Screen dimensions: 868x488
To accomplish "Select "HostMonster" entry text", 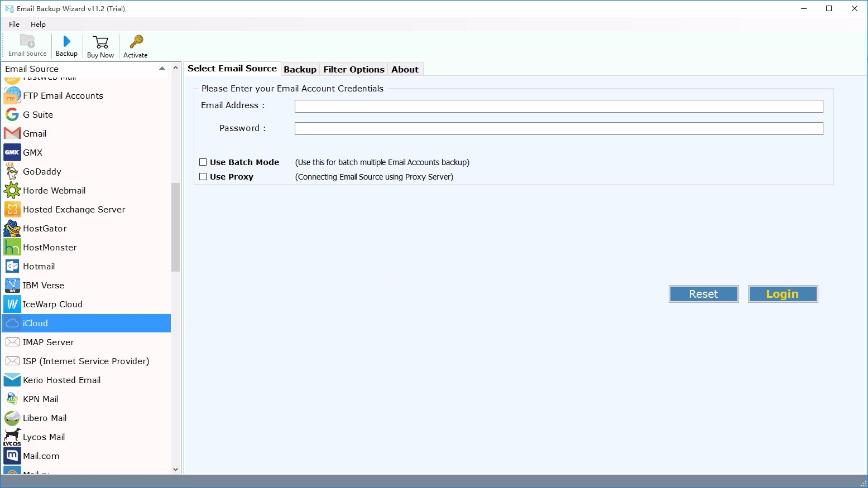I will tap(50, 248).
